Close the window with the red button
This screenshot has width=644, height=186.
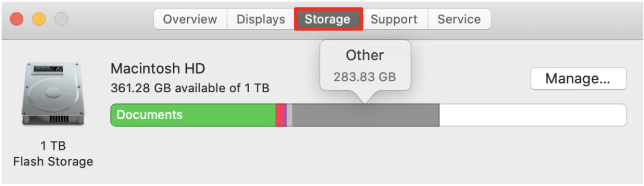pyautogui.click(x=17, y=19)
